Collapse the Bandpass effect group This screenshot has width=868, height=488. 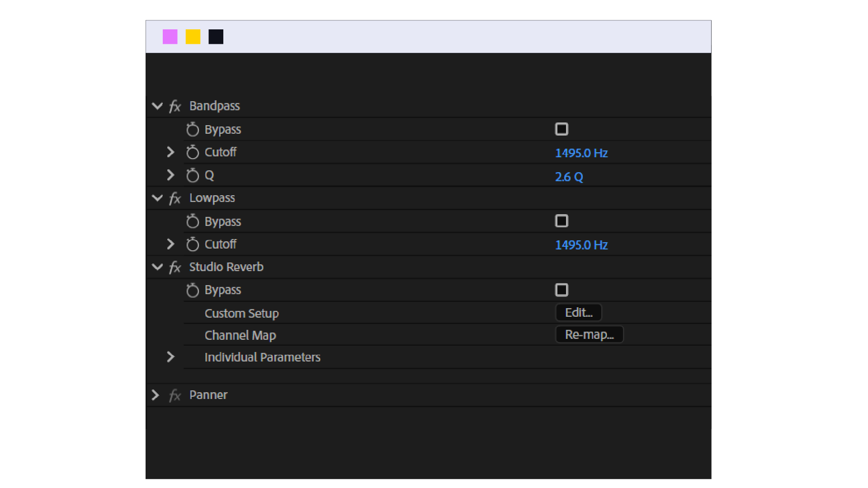click(157, 106)
